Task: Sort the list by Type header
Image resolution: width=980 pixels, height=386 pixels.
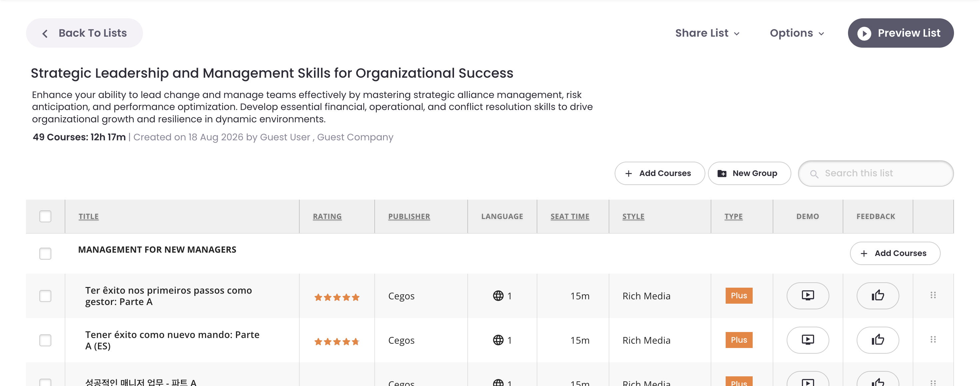Action: pyautogui.click(x=733, y=216)
